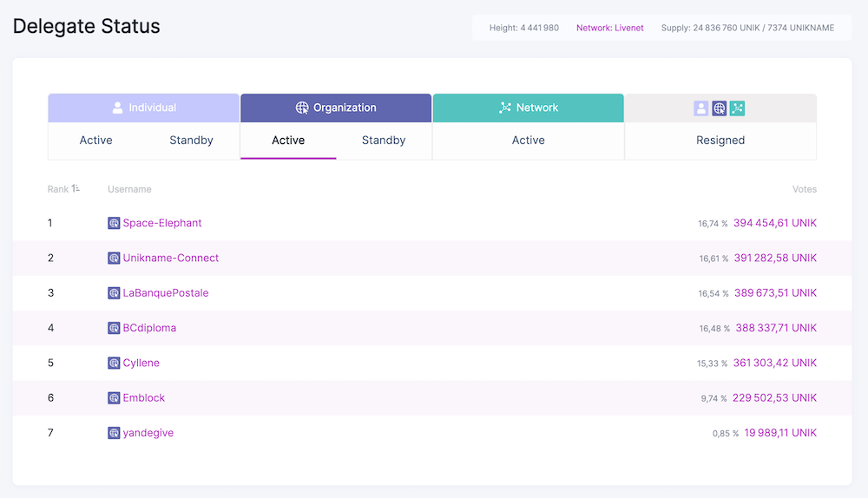
Task: Click the person icon in the Individual header
Action: 117,108
